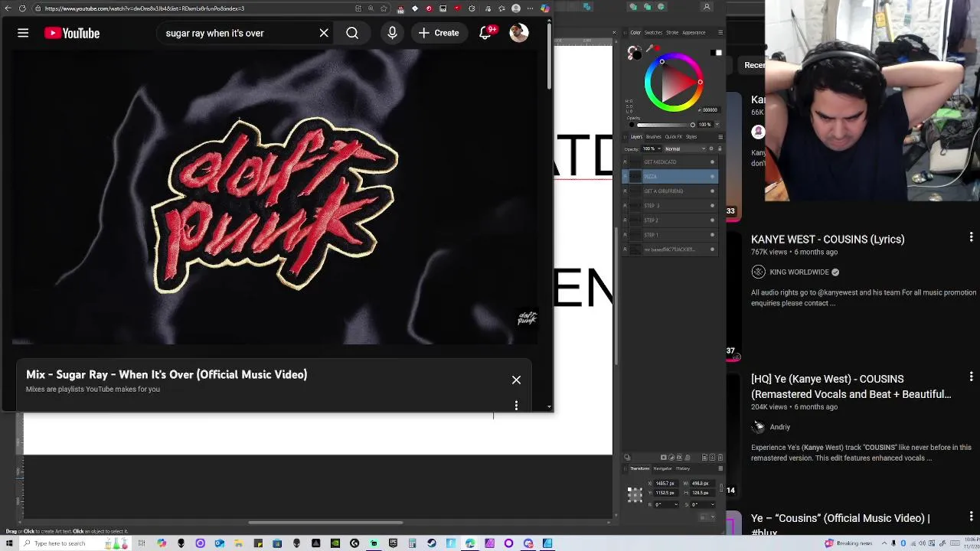
Task: Click the browser back arrow
Action: (x=7, y=8)
